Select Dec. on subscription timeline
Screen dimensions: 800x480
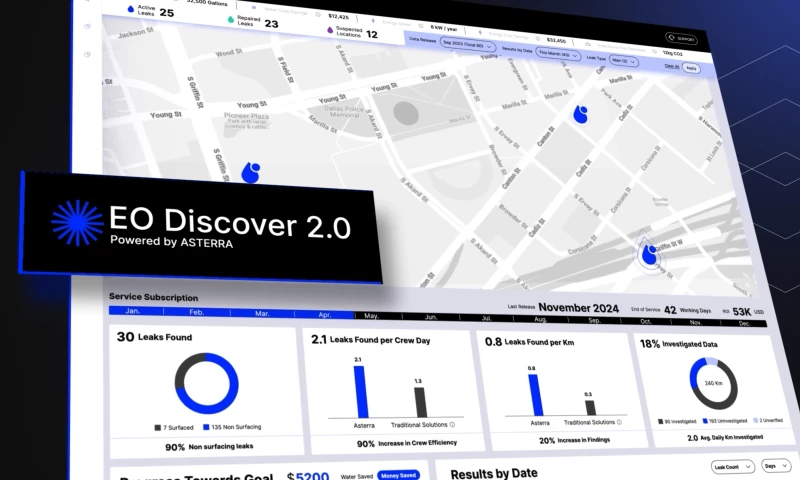click(744, 323)
